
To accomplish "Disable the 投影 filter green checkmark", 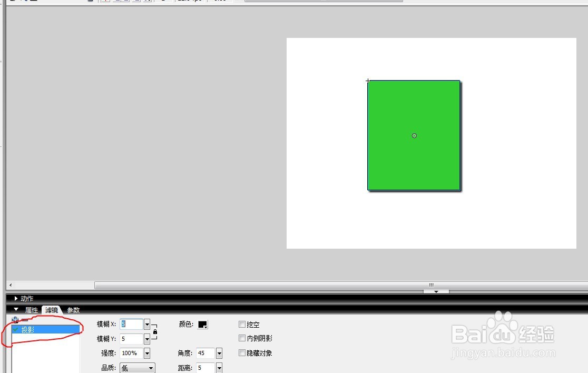I will coord(16,329).
